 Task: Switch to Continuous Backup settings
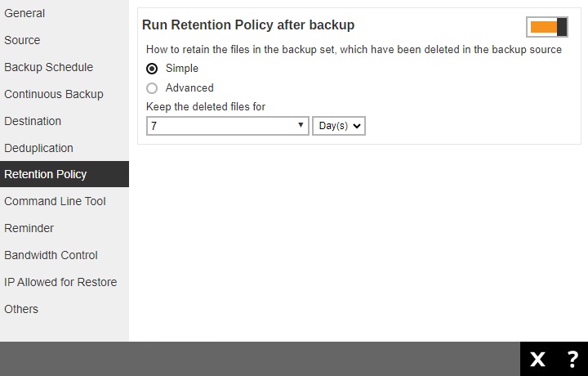point(54,94)
